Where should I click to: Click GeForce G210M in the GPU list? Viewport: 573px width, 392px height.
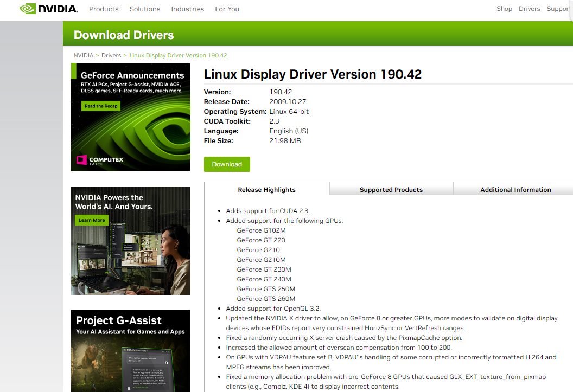[x=262, y=260]
